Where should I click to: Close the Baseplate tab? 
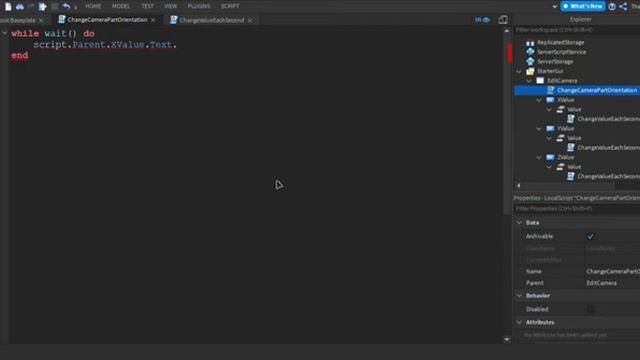coord(41,20)
